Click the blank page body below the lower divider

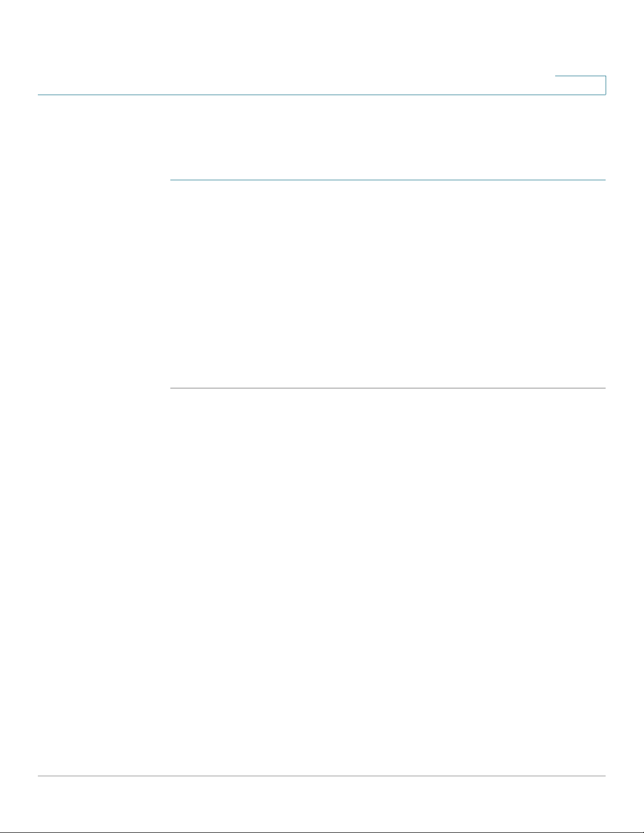click(x=387, y=582)
